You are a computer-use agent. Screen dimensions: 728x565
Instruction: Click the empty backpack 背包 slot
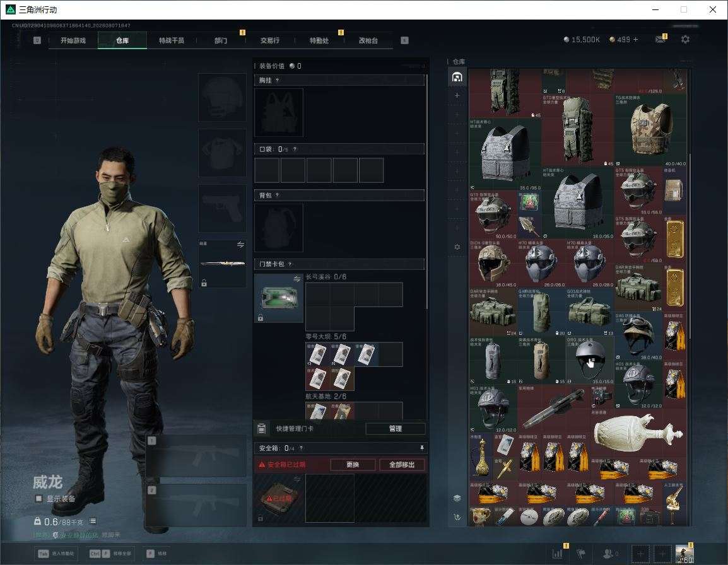pyautogui.click(x=279, y=228)
